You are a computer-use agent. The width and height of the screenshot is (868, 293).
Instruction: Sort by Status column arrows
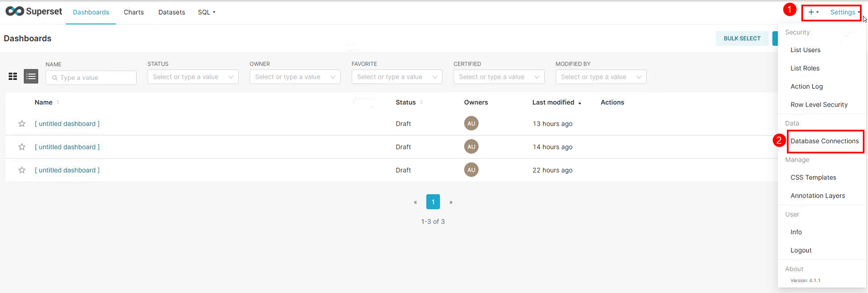pyautogui.click(x=421, y=102)
